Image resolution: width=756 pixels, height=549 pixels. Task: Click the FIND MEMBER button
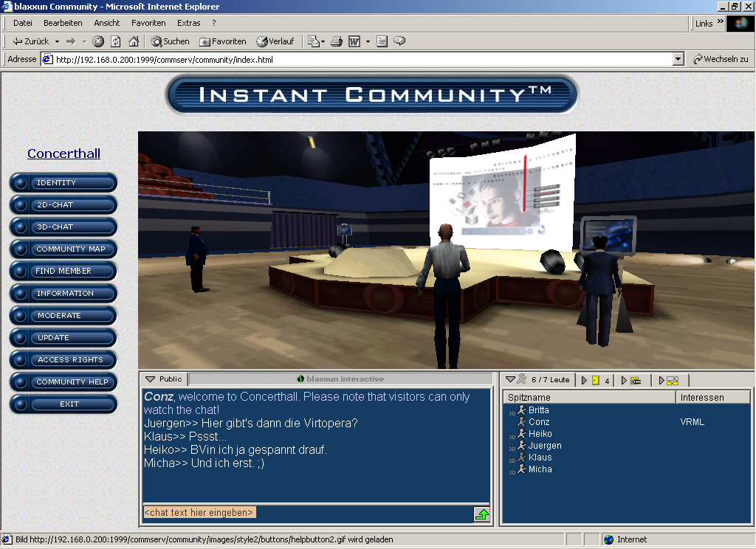(x=63, y=271)
